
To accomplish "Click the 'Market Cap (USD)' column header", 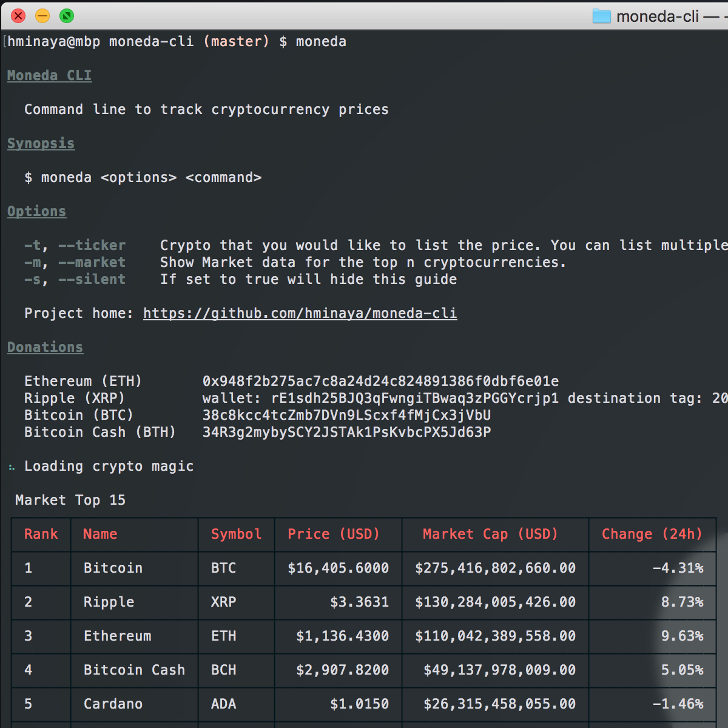I will tap(490, 534).
